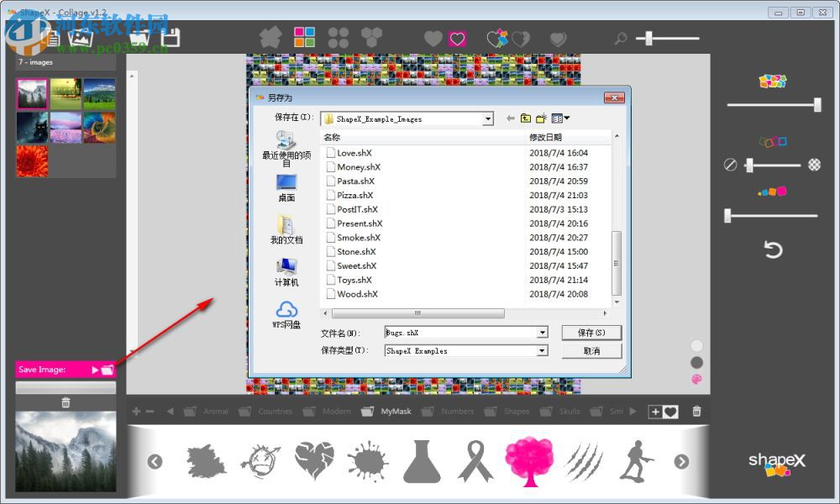
Task: Choose the hexagon cluster layout icon
Action: point(372,37)
